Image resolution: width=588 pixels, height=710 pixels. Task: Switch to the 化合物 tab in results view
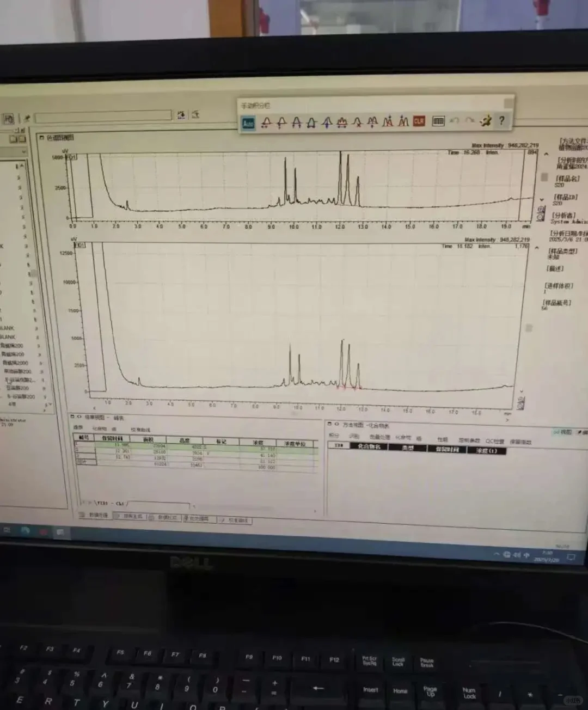tap(99, 429)
